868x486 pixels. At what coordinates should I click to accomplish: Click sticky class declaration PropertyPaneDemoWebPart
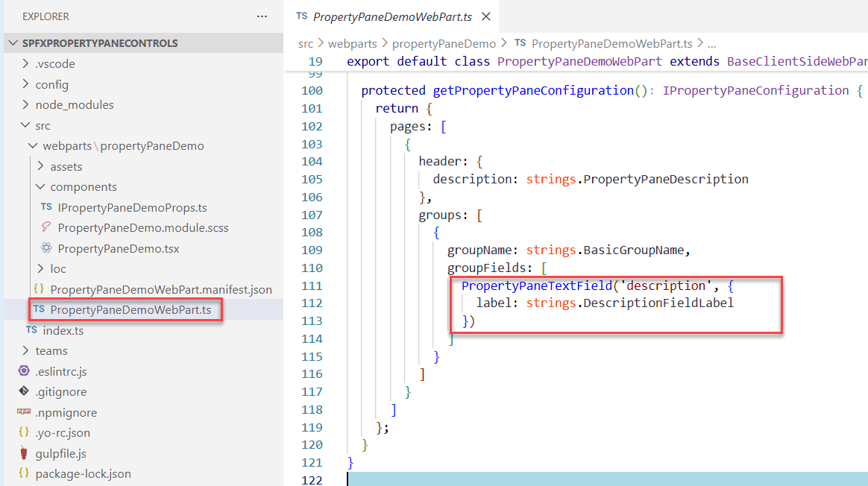click(579, 61)
